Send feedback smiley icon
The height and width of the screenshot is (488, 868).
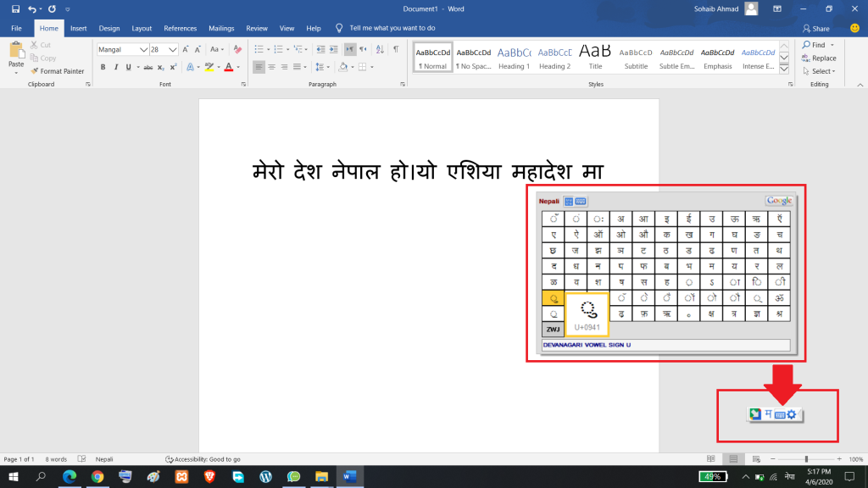pyautogui.click(x=854, y=28)
